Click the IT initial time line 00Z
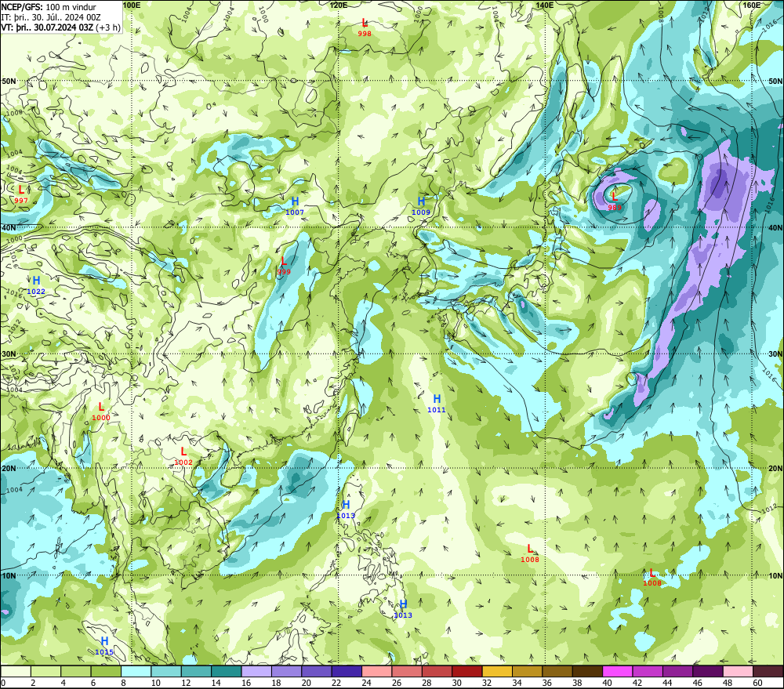Viewport: 784px width, 689px height. pyautogui.click(x=51, y=17)
